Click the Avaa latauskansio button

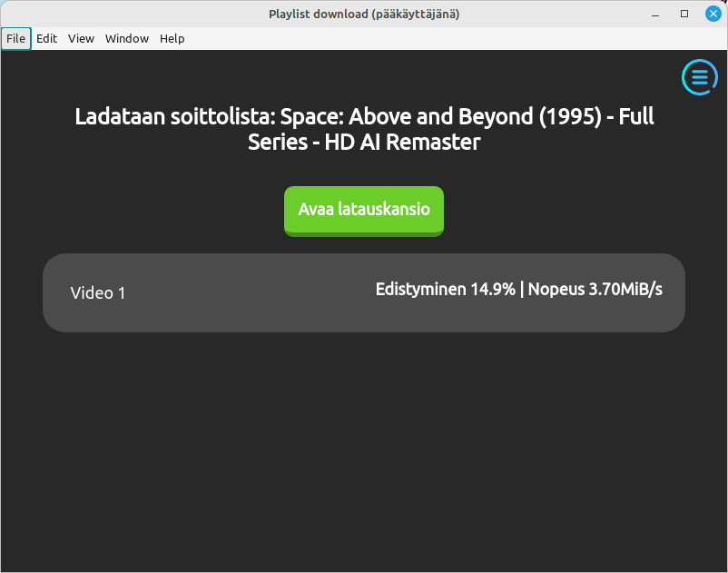(x=364, y=211)
